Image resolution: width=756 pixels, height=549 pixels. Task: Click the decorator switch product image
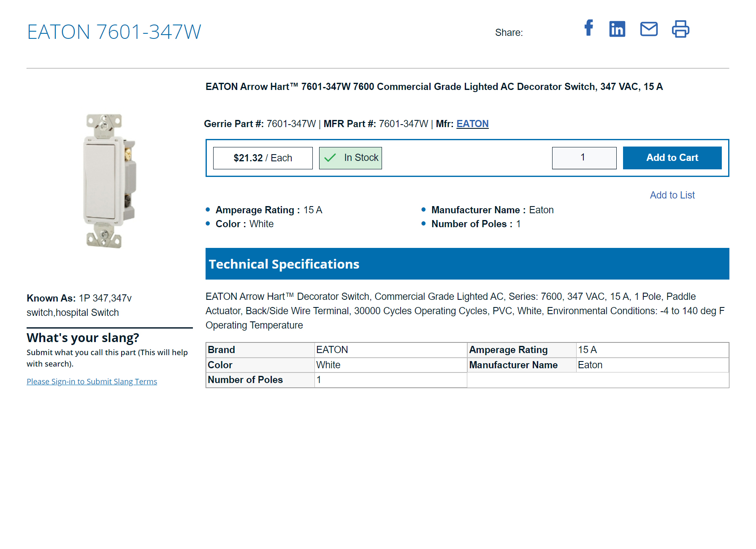coord(109,181)
